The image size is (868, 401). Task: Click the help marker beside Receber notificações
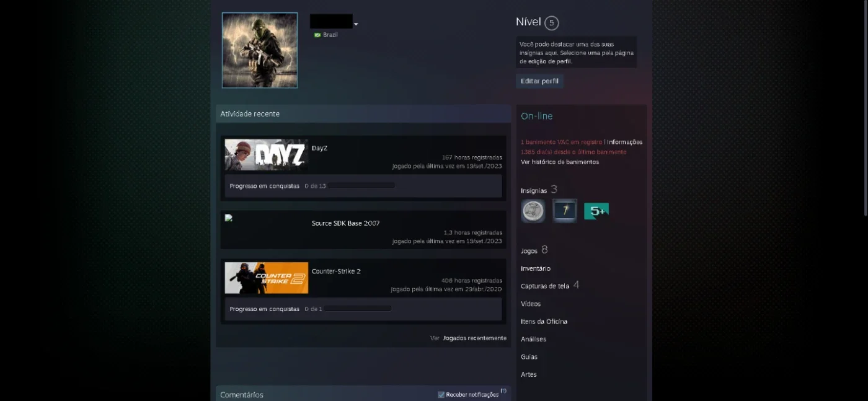(503, 391)
